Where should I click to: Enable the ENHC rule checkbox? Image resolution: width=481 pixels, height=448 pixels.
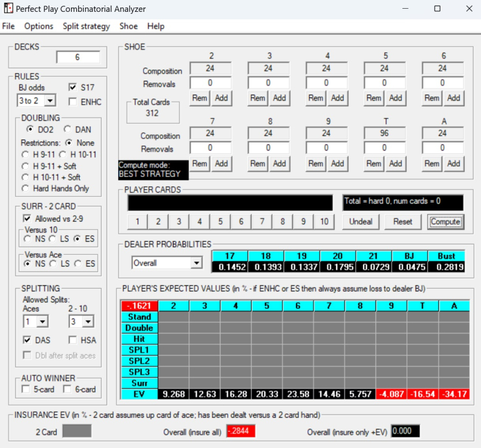(x=72, y=102)
